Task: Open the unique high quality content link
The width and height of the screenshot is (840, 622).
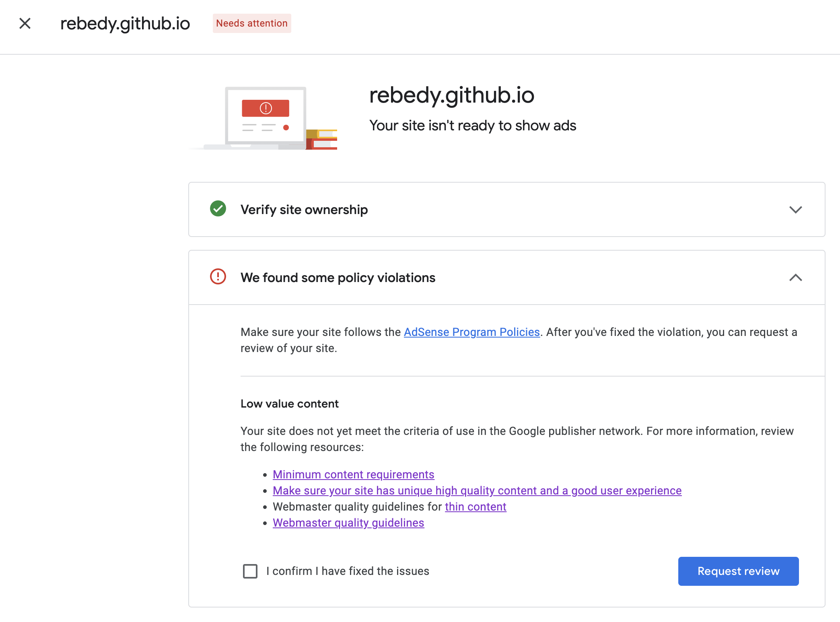Action: (x=477, y=490)
